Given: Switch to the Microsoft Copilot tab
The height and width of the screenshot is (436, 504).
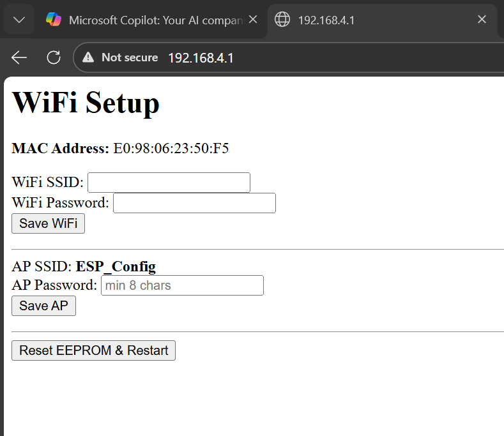Looking at the screenshot, I should click(153, 20).
